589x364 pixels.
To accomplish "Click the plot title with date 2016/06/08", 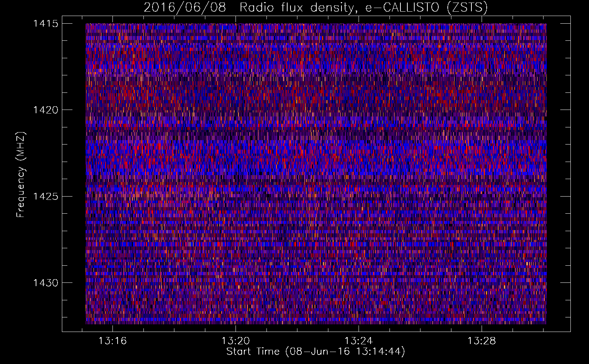I will 316,8.
